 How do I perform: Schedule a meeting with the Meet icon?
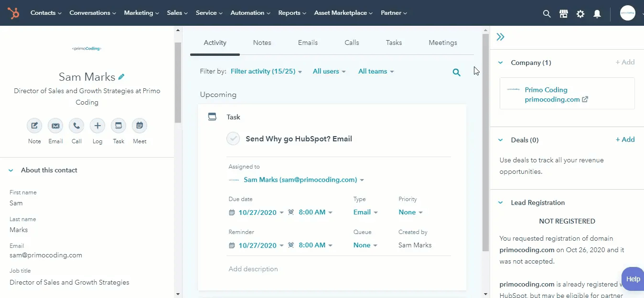point(140,126)
